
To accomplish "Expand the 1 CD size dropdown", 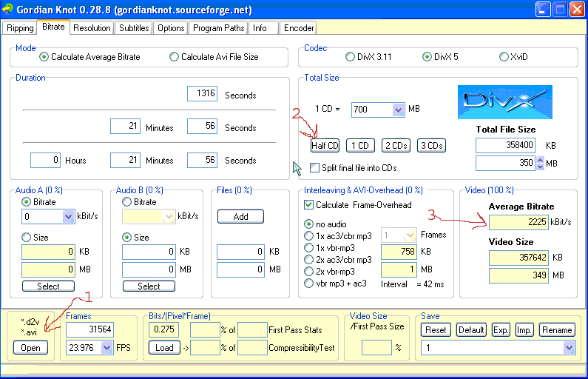I will pos(398,110).
